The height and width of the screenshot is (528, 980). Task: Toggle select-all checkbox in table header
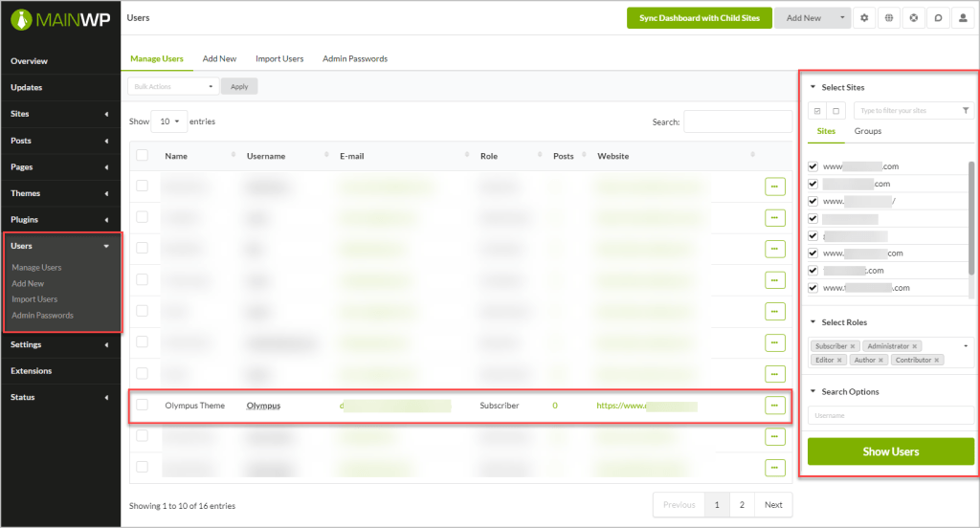[x=143, y=156]
